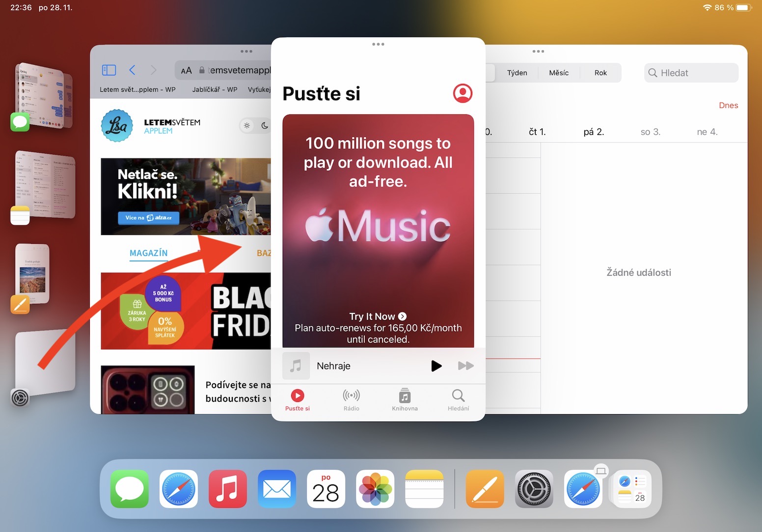The width and height of the screenshot is (762, 532).
Task: Open Music window multitasking dots menu
Action: click(x=378, y=44)
